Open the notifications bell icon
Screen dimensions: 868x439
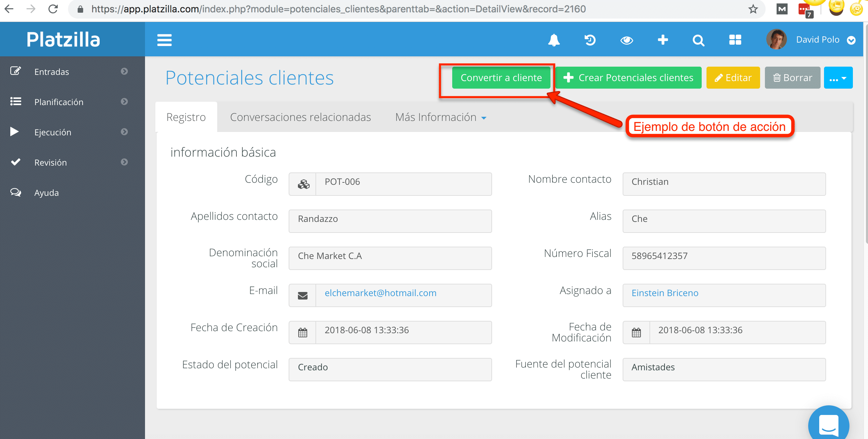[554, 40]
